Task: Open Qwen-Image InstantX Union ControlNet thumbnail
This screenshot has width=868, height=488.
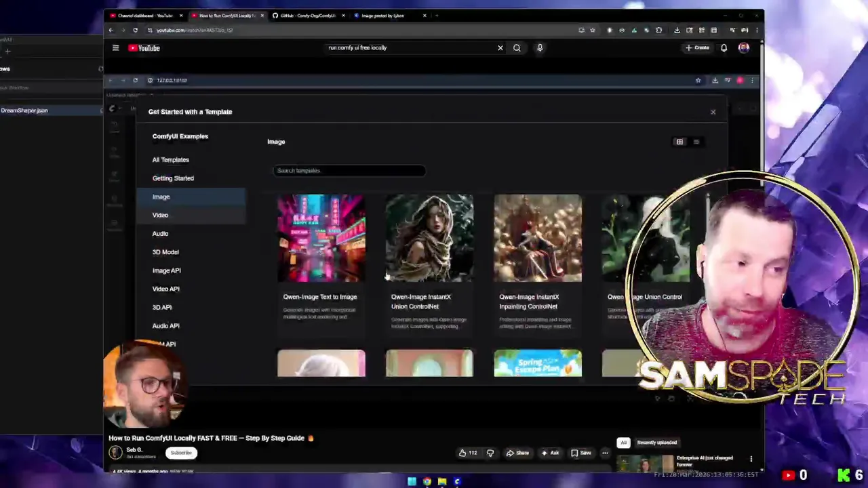Action: 429,238
